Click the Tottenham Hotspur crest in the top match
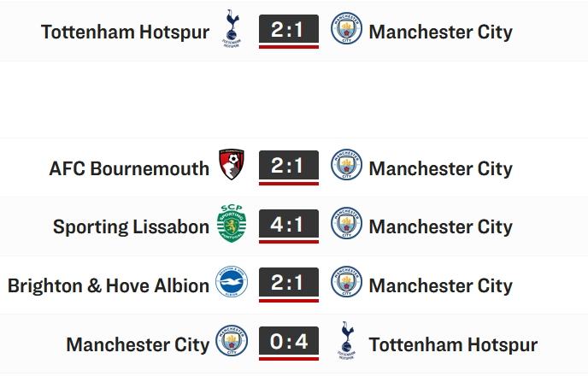588x382 pixels. [x=232, y=28]
